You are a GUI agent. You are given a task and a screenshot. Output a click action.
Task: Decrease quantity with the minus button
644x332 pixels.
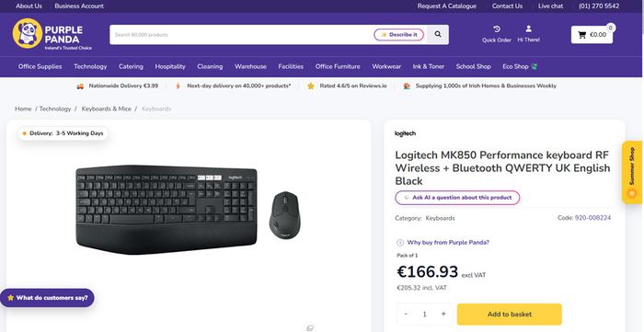[406, 314]
